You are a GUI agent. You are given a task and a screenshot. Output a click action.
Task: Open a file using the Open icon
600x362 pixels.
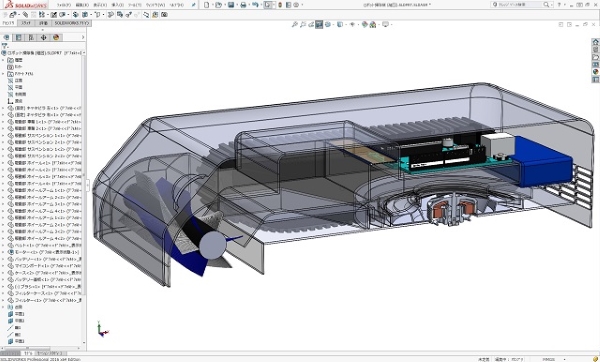[x=218, y=5]
